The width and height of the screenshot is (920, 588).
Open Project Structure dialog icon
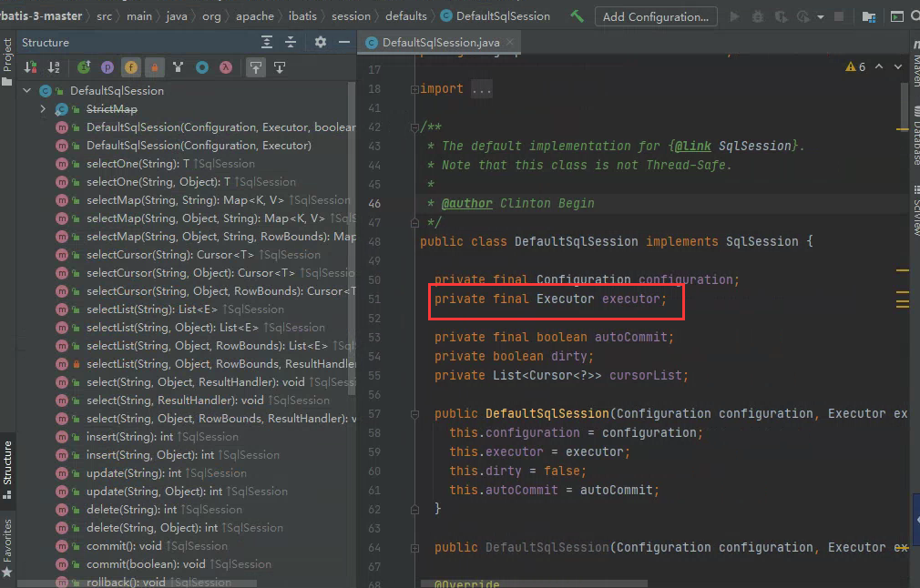click(x=869, y=16)
